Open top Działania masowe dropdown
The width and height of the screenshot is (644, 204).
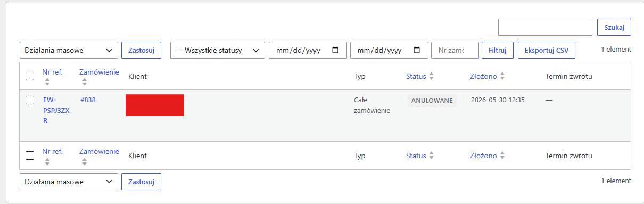(69, 50)
